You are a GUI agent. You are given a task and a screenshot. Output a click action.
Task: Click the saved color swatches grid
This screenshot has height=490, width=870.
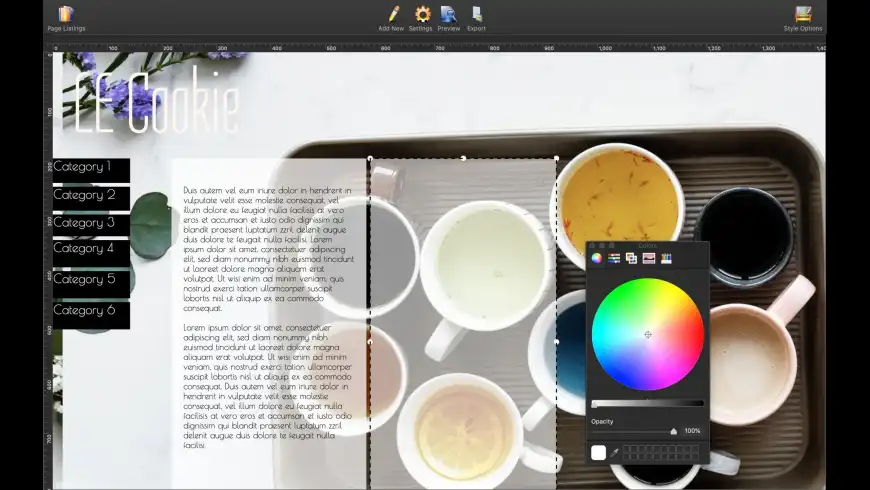[x=661, y=453]
